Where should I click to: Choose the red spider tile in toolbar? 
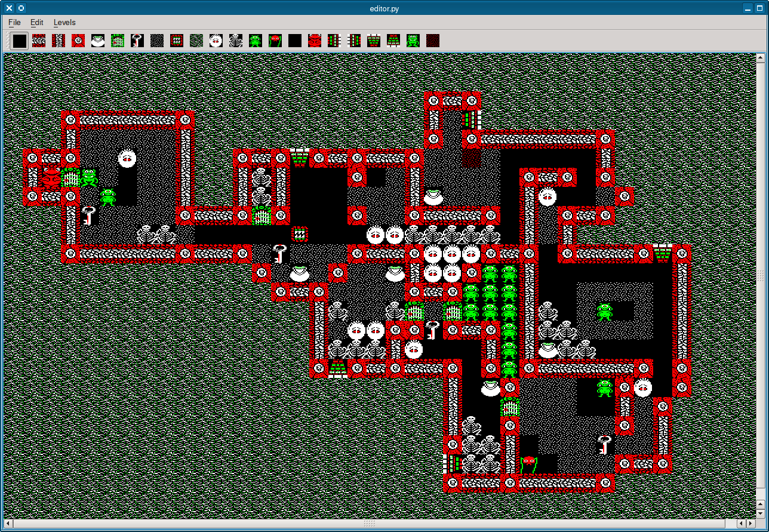(275, 41)
